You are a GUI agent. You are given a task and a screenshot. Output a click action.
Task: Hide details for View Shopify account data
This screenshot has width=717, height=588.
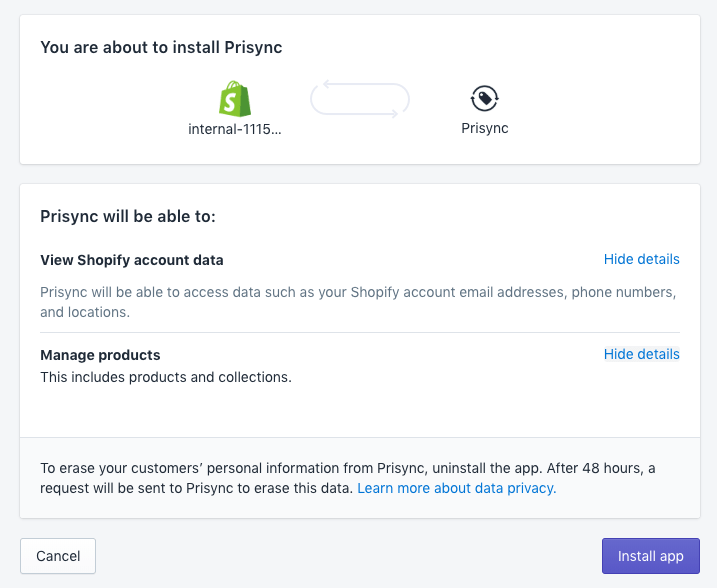(x=641, y=259)
